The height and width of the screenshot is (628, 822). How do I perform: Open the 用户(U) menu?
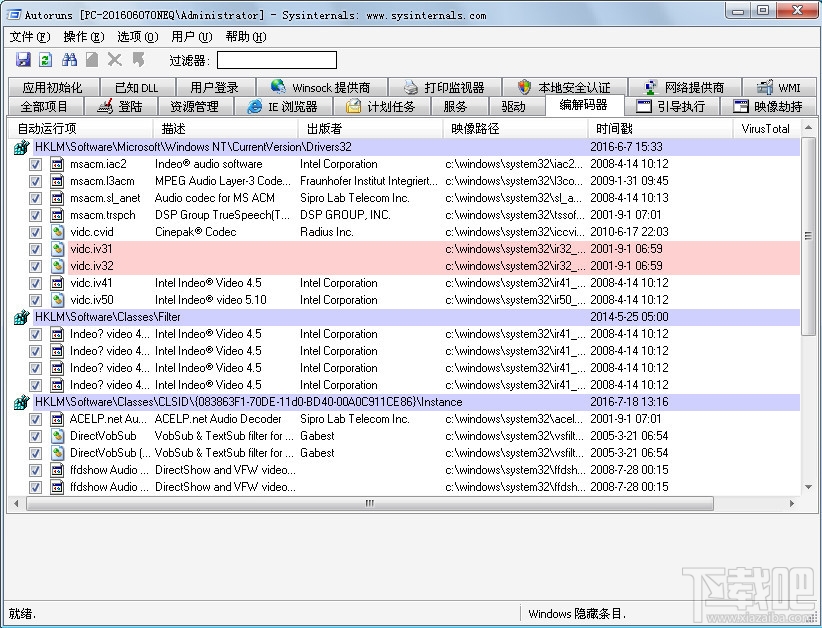(191, 37)
